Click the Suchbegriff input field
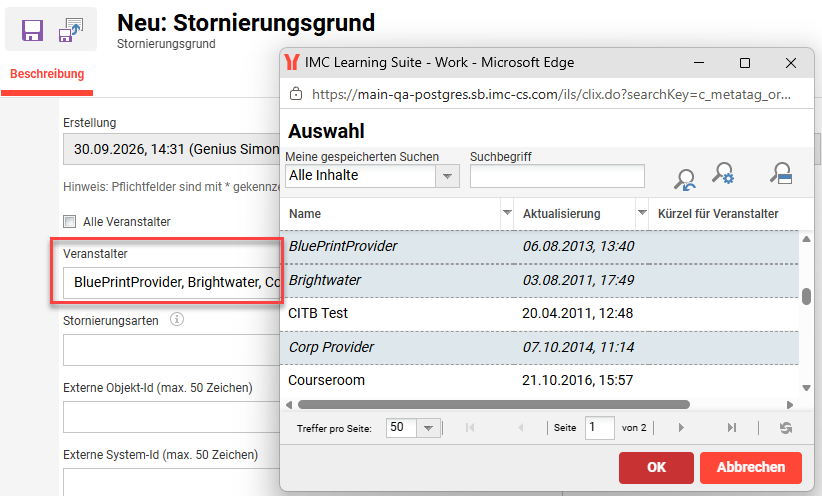This screenshot has width=822, height=496. click(557, 176)
